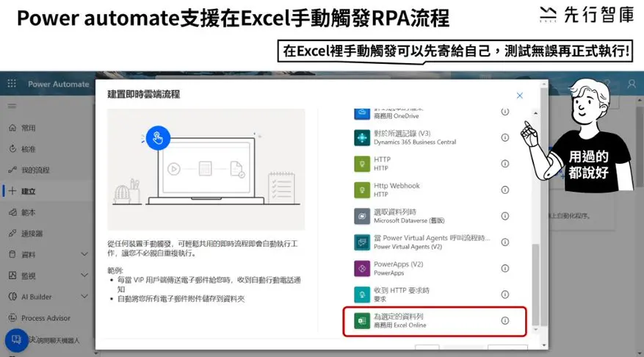The image size is (644, 357).
Task: Show info for the Dynamics 365 trigger
Action: [504, 137]
